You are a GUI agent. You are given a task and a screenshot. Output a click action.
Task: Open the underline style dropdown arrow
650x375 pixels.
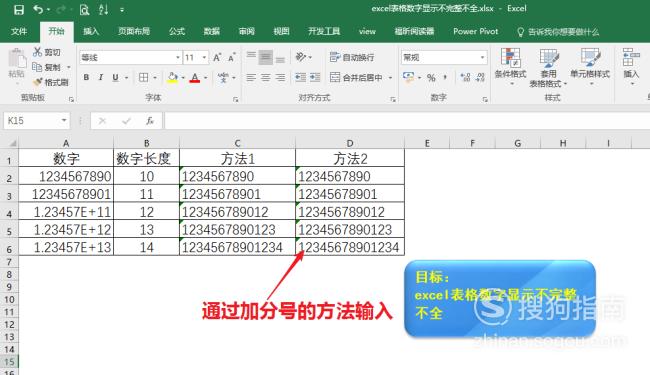[x=126, y=78]
